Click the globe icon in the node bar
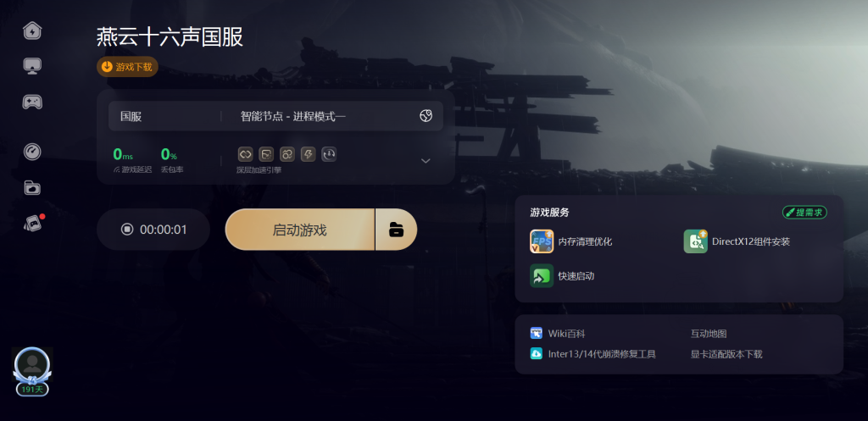The height and width of the screenshot is (421, 868). click(426, 116)
